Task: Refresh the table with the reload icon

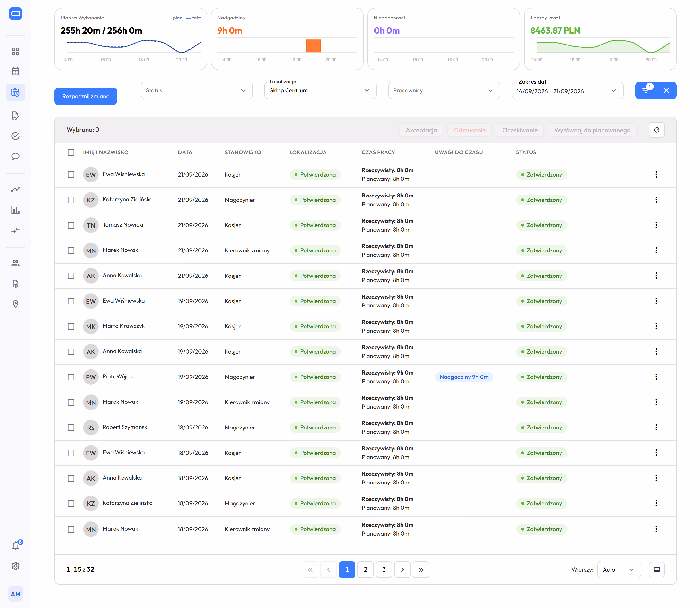Action: [x=656, y=130]
